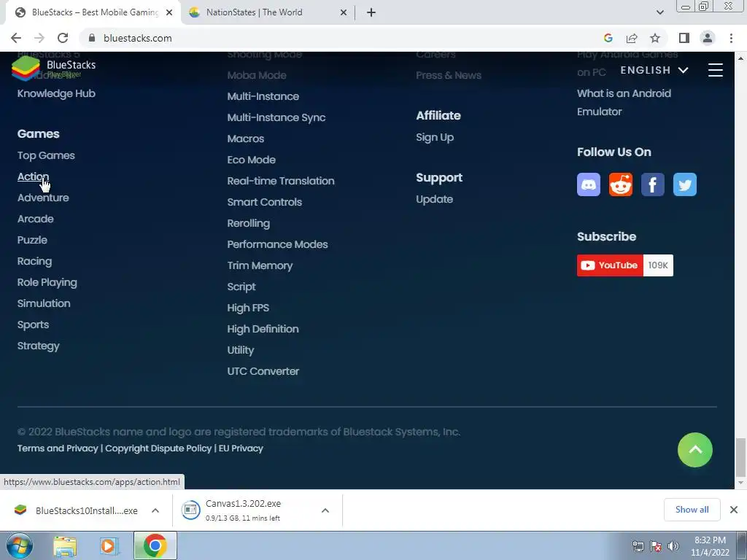The image size is (747, 560).
Task: Go back with browser back arrow
Action: [16, 38]
